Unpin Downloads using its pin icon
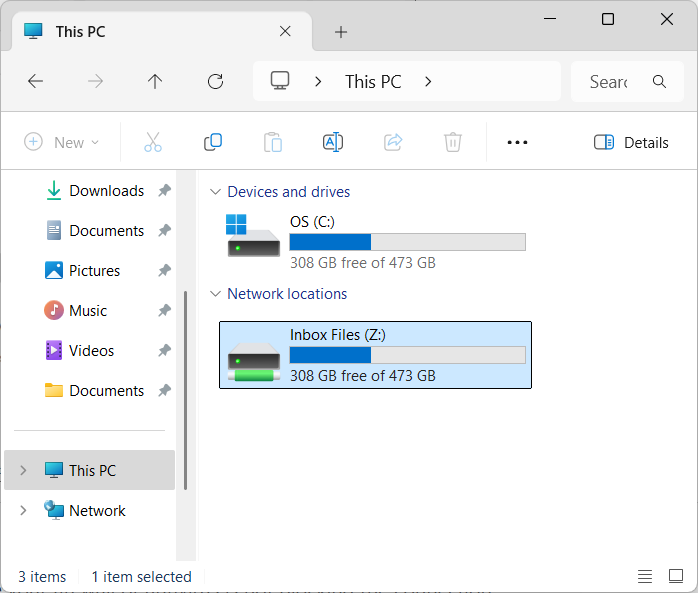Screen dimensions: 698x593 165,191
